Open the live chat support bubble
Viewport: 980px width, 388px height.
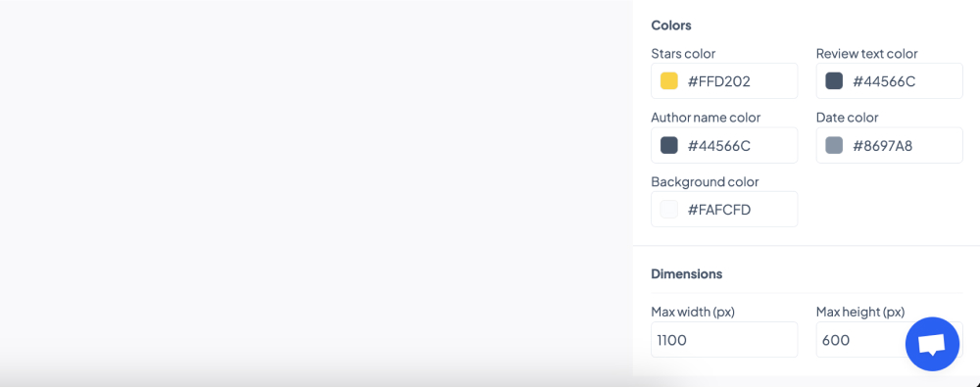tap(932, 344)
